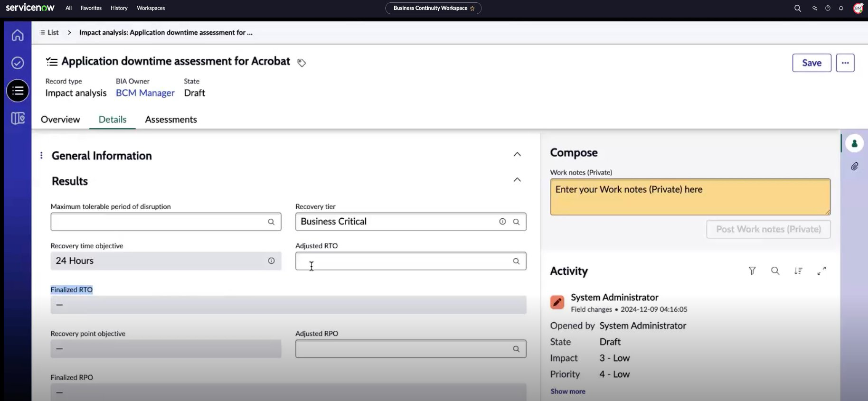Collapse the Results section

tap(517, 179)
